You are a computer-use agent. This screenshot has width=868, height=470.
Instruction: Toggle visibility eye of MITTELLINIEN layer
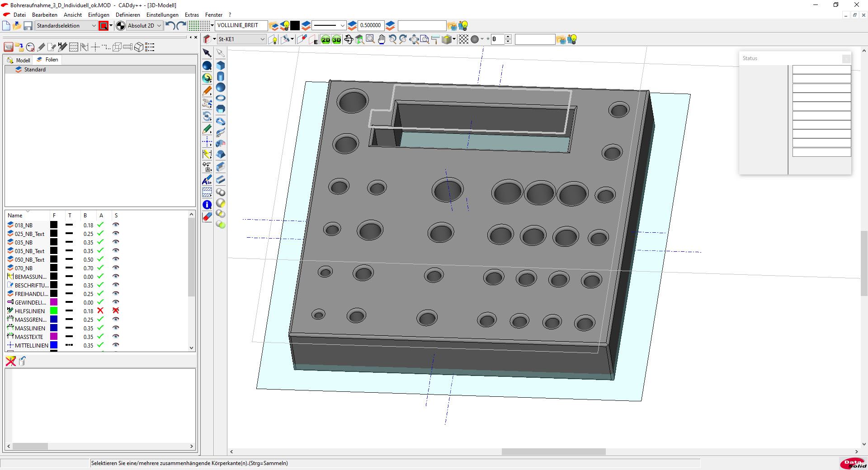click(x=116, y=345)
